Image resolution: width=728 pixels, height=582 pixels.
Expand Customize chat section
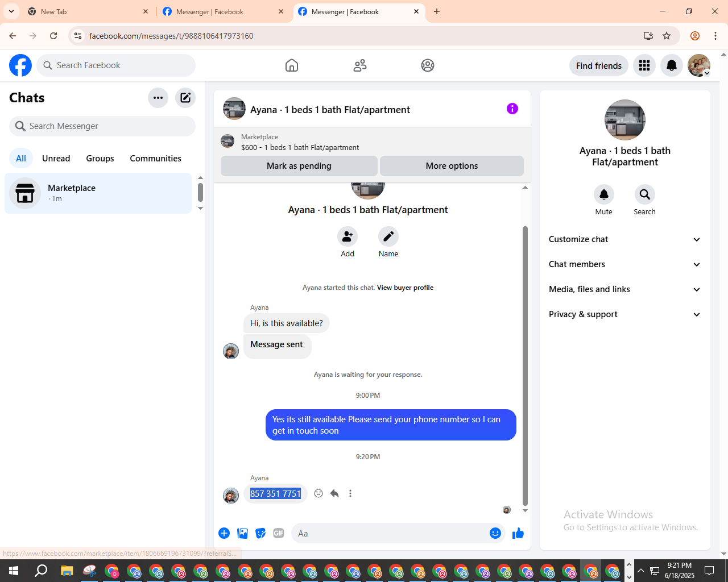624,239
